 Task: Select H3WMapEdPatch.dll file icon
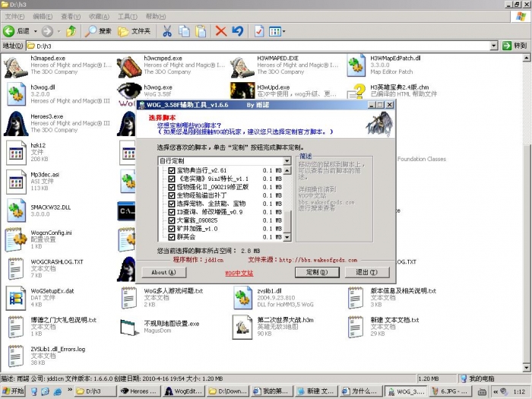pos(356,65)
